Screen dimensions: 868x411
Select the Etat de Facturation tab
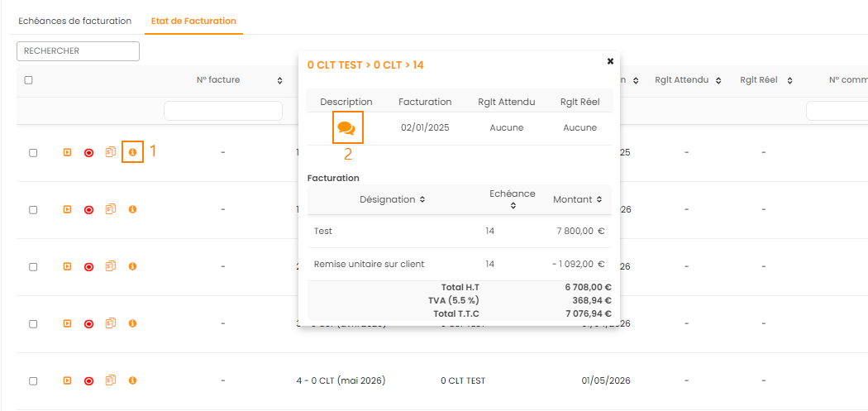(193, 21)
